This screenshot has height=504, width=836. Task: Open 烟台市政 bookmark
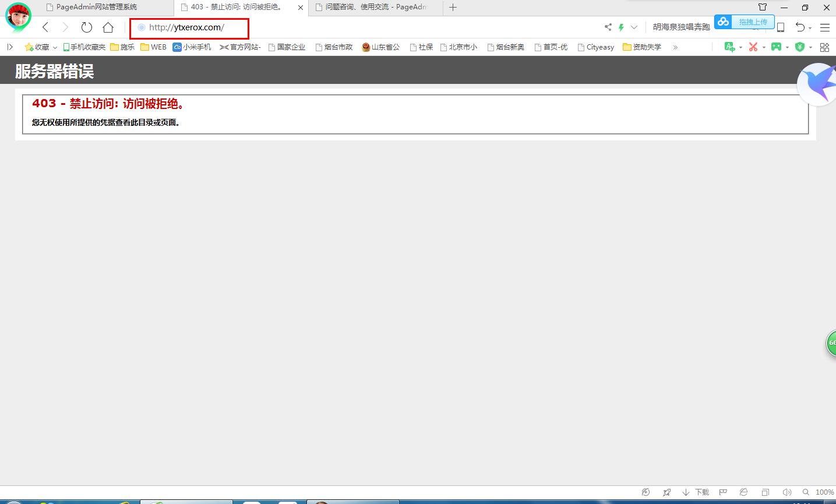tap(334, 47)
